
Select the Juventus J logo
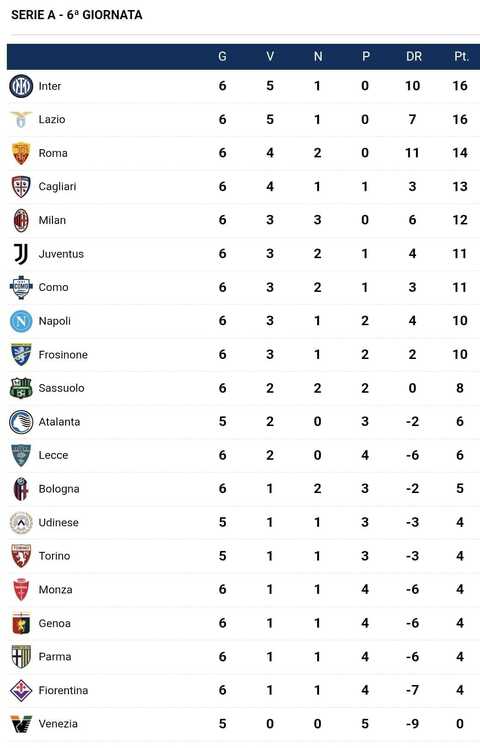coord(21,254)
